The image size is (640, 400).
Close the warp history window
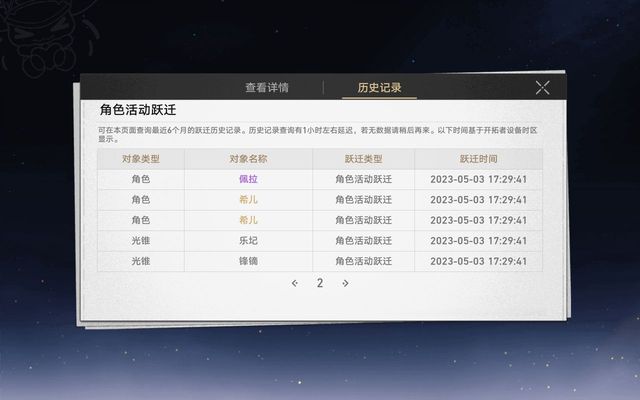(x=542, y=88)
